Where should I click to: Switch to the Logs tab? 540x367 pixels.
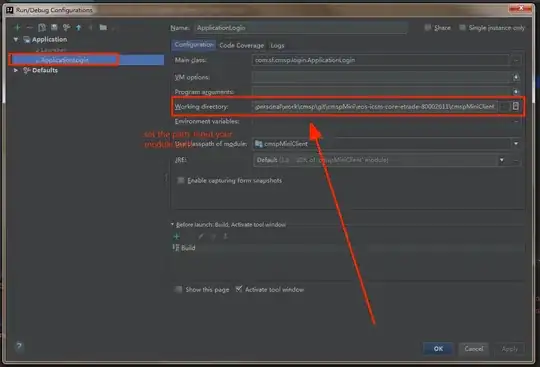point(277,45)
